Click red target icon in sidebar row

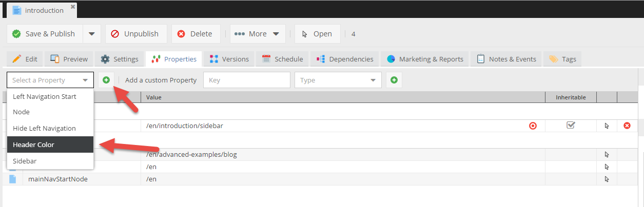(x=533, y=126)
